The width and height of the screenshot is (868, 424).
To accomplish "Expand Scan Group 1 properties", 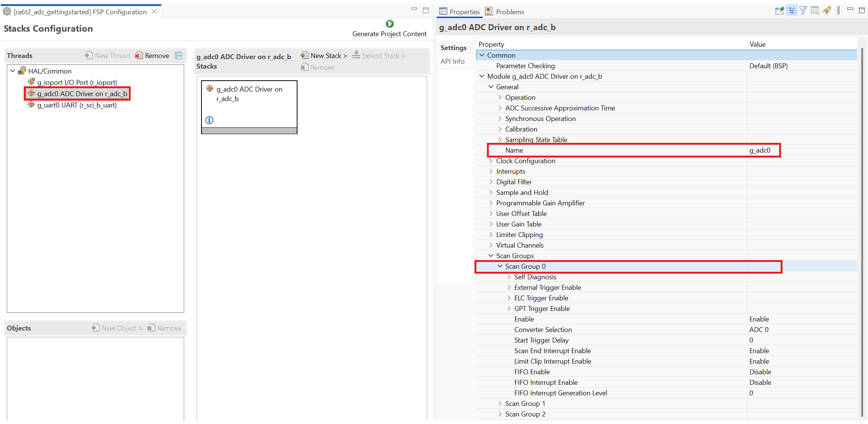I will point(500,404).
